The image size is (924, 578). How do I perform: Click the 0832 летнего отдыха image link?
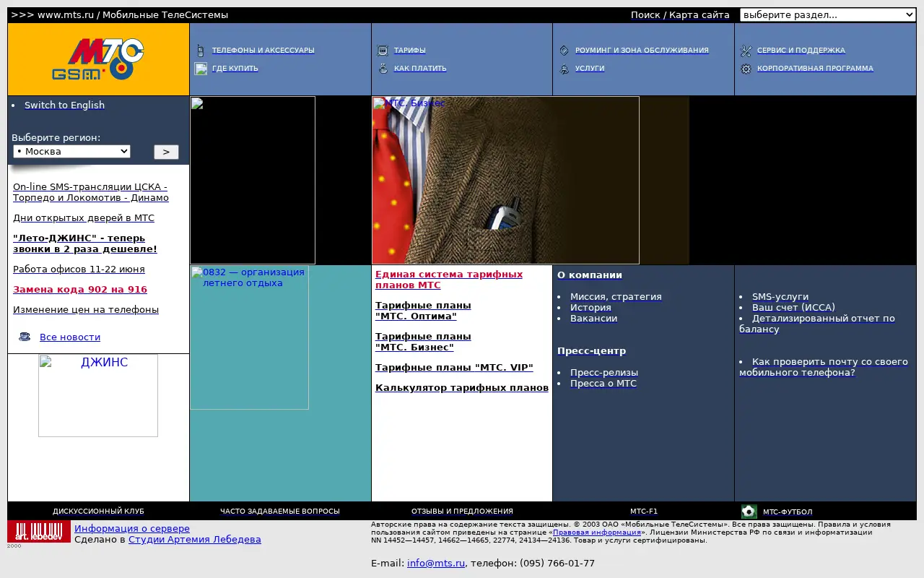249,337
